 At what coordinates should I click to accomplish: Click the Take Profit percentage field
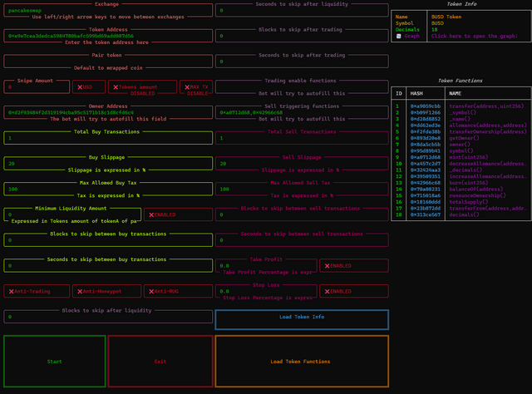point(266,266)
